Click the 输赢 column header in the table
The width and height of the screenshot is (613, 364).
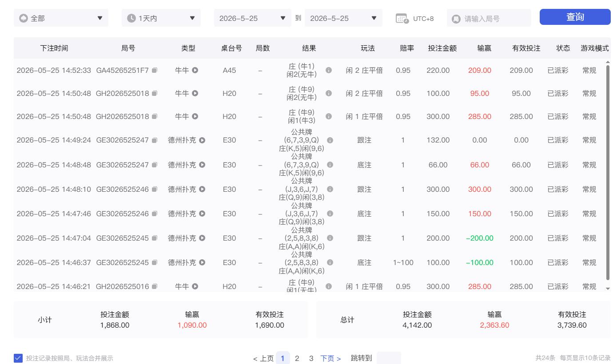[x=484, y=48]
